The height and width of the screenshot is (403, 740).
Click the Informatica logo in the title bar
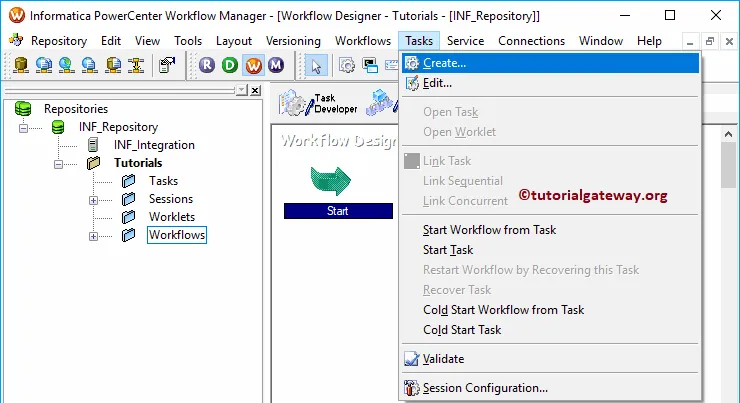(x=17, y=16)
